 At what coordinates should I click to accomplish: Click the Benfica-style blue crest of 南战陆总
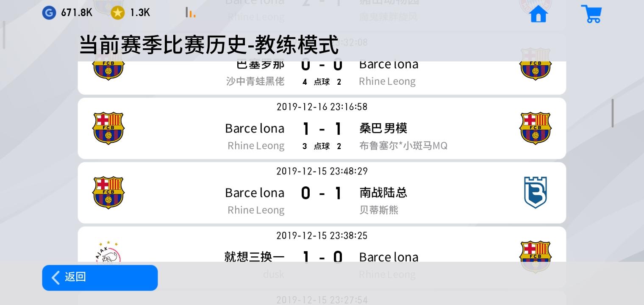coord(535,193)
